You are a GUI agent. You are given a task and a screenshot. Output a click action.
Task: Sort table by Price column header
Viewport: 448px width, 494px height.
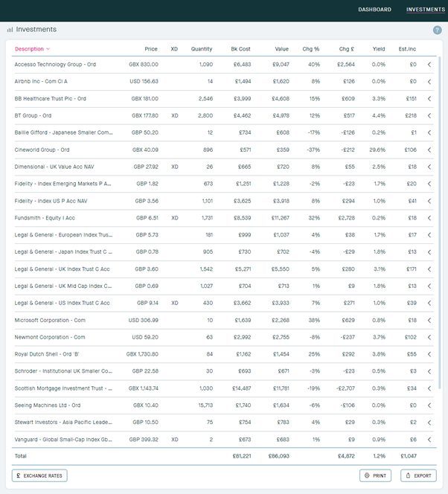[151, 49]
